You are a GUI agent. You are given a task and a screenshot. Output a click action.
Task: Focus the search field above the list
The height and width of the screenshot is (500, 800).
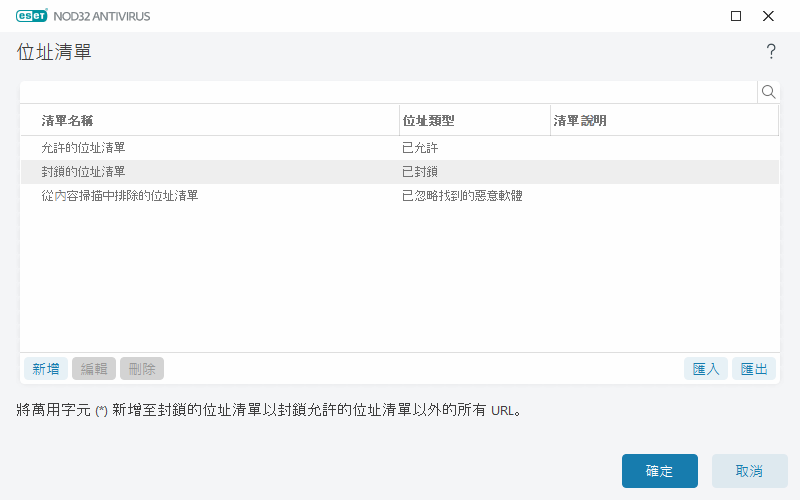[388, 92]
